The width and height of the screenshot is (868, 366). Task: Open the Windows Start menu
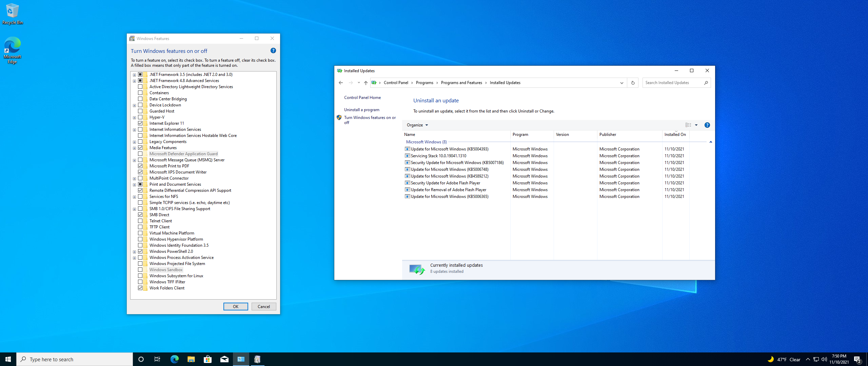coord(8,359)
